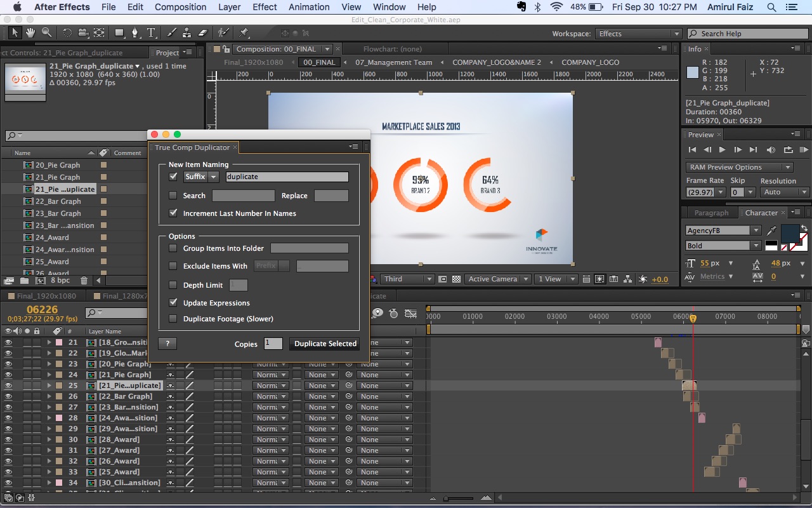Start RAM preview from Preview panel
This screenshot has height=508, width=812.
[804, 150]
